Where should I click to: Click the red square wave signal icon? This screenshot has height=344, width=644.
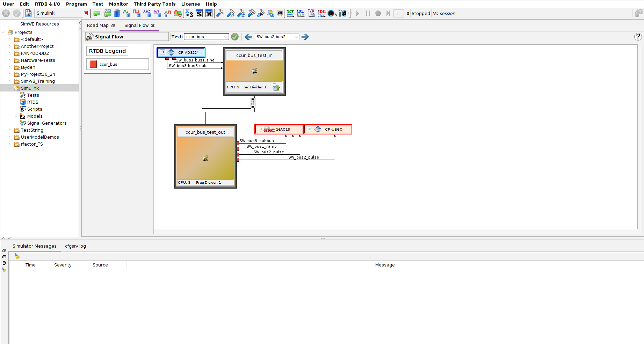pos(136,13)
